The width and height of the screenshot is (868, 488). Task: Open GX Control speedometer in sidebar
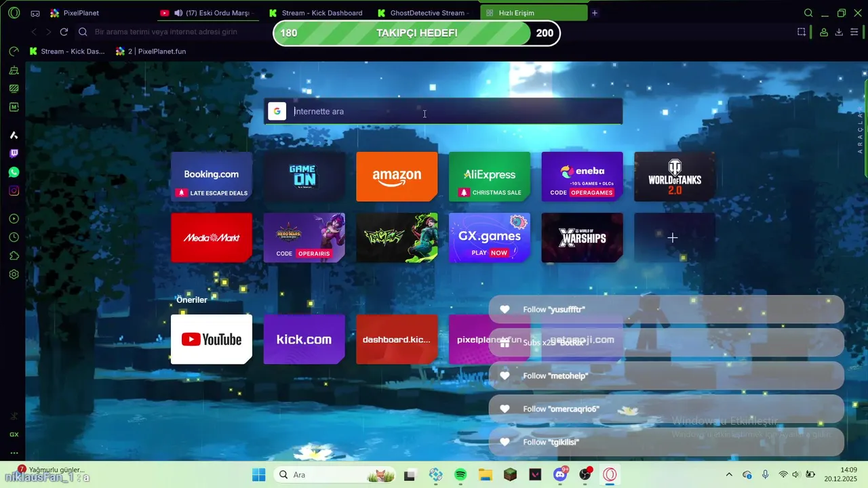pos(14,52)
